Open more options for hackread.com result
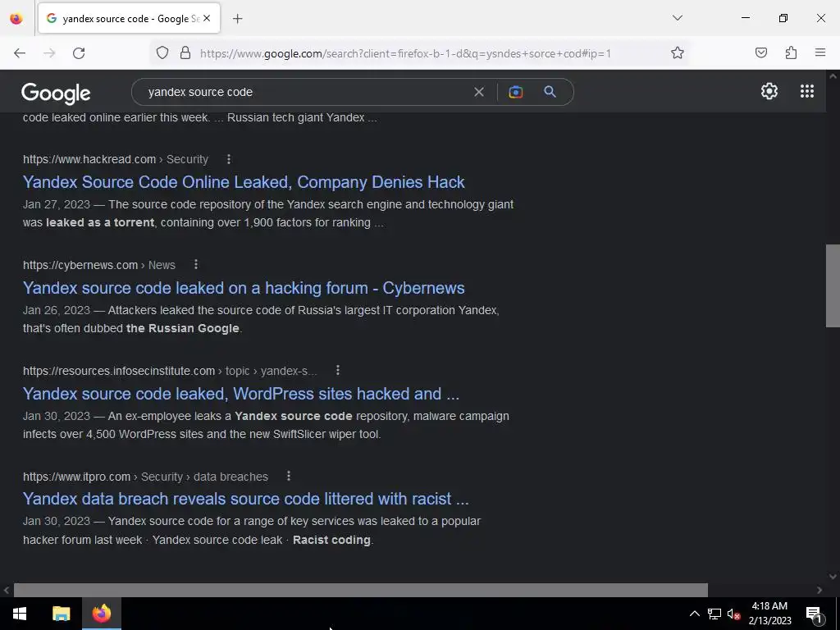The height and width of the screenshot is (630, 840). (229, 159)
